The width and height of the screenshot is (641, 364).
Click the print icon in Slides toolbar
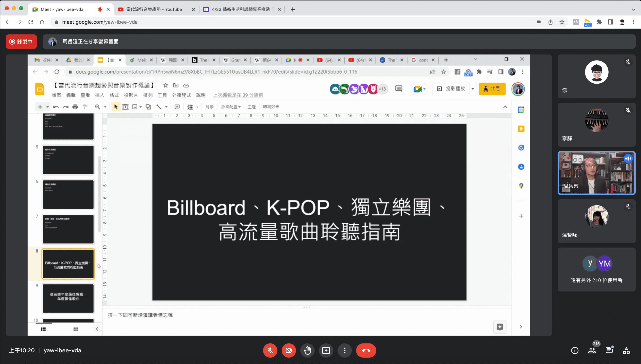coord(75,107)
